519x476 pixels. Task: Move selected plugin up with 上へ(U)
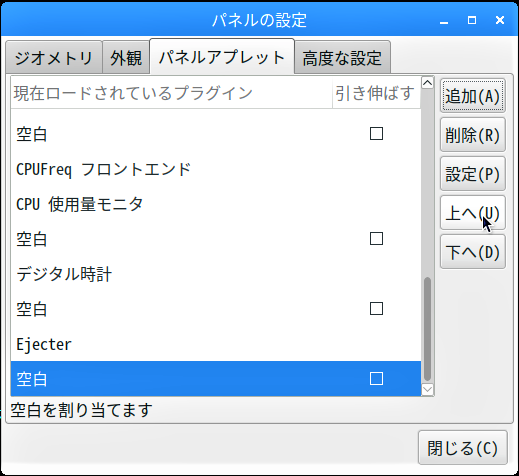click(473, 213)
